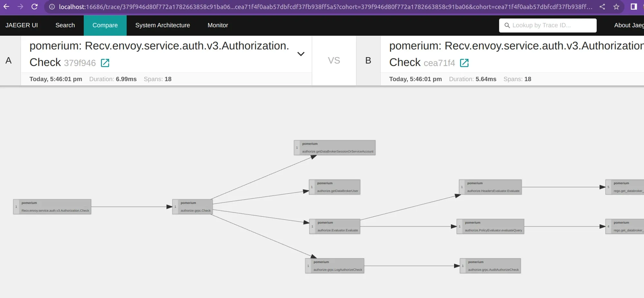Viewport: 644px width, 298px height.
Task: Focus the Lookup by Trace ID field
Action: tap(548, 25)
